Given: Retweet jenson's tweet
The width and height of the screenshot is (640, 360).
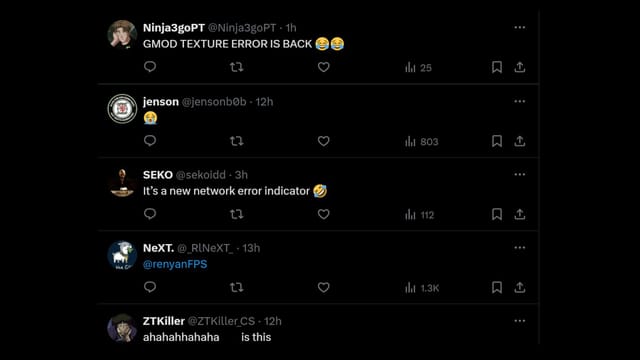Looking at the screenshot, I should 237,141.
